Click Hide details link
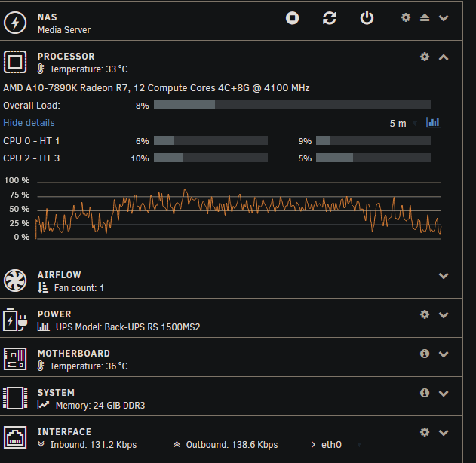476x463 pixels. pyautogui.click(x=29, y=123)
